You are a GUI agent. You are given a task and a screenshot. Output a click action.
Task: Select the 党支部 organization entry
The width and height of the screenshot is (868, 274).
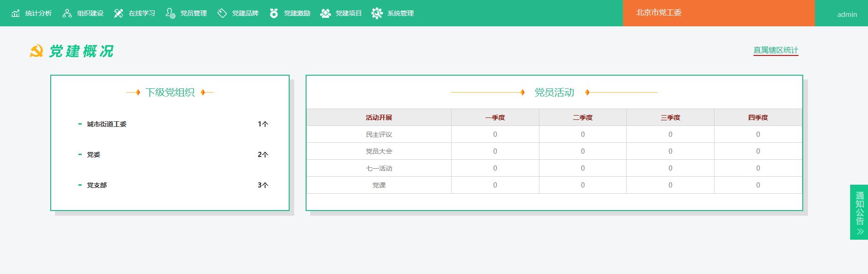97,185
